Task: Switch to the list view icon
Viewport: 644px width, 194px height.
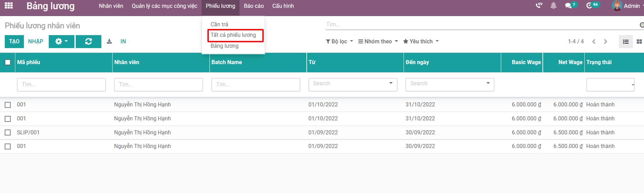Action: pyautogui.click(x=625, y=42)
